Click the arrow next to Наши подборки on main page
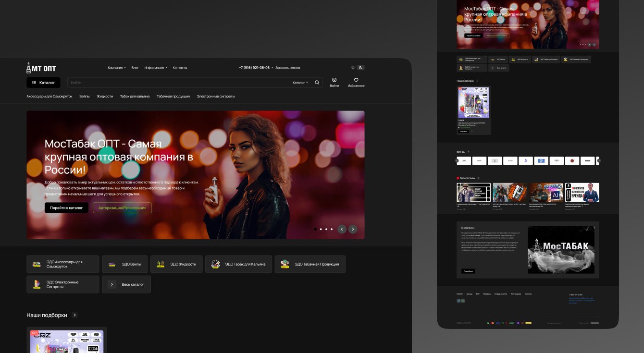This screenshot has width=644, height=353. [x=74, y=315]
